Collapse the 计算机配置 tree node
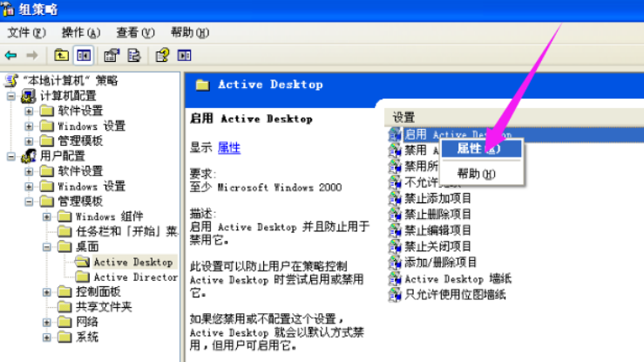 [x=11, y=95]
